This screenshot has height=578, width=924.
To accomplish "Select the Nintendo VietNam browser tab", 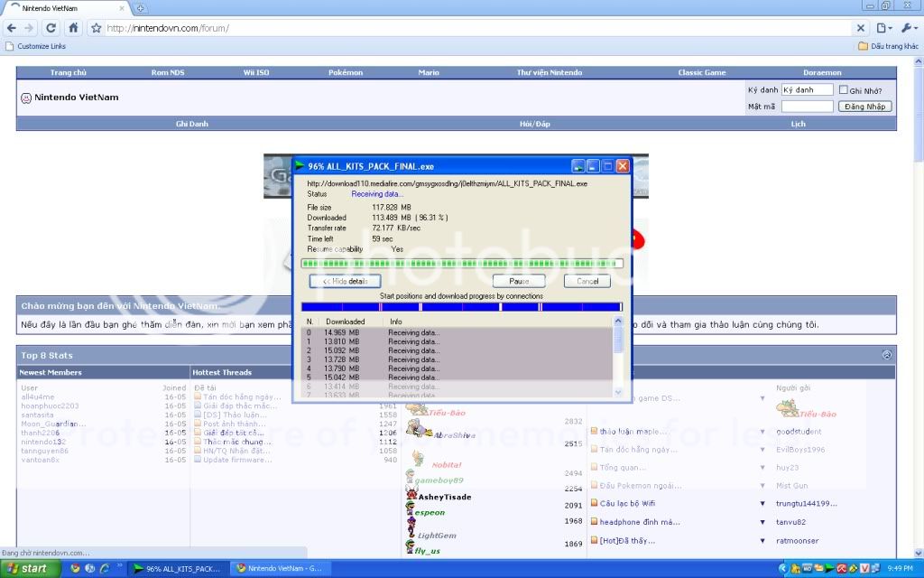I will point(65,8).
